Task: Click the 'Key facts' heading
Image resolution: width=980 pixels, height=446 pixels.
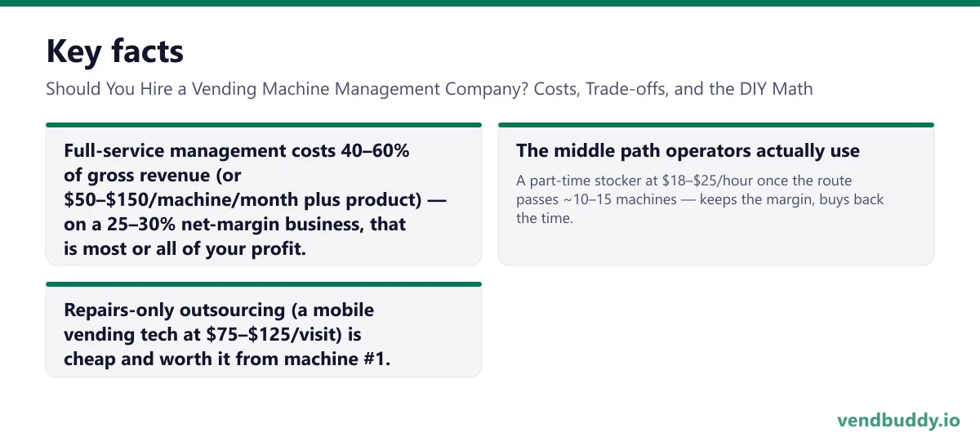Action: pos(114,51)
